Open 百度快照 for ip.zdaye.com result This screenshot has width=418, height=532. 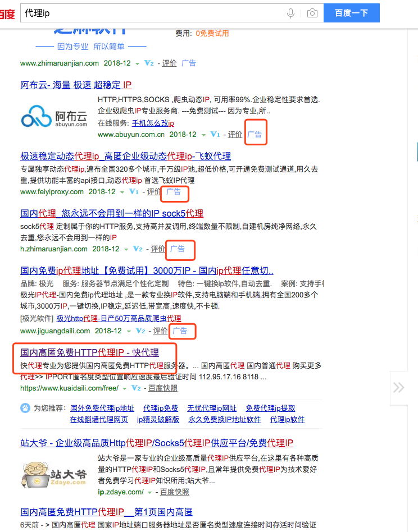click(x=175, y=492)
